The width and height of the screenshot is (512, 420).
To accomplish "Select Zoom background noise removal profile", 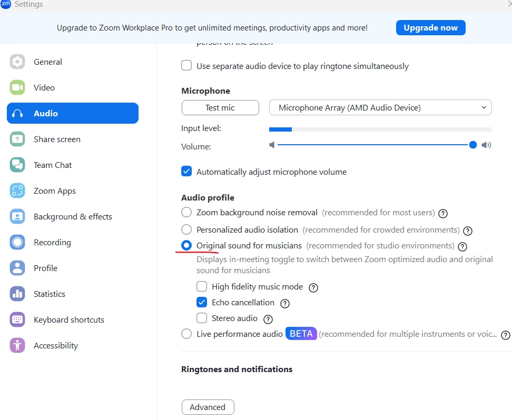I will (186, 212).
